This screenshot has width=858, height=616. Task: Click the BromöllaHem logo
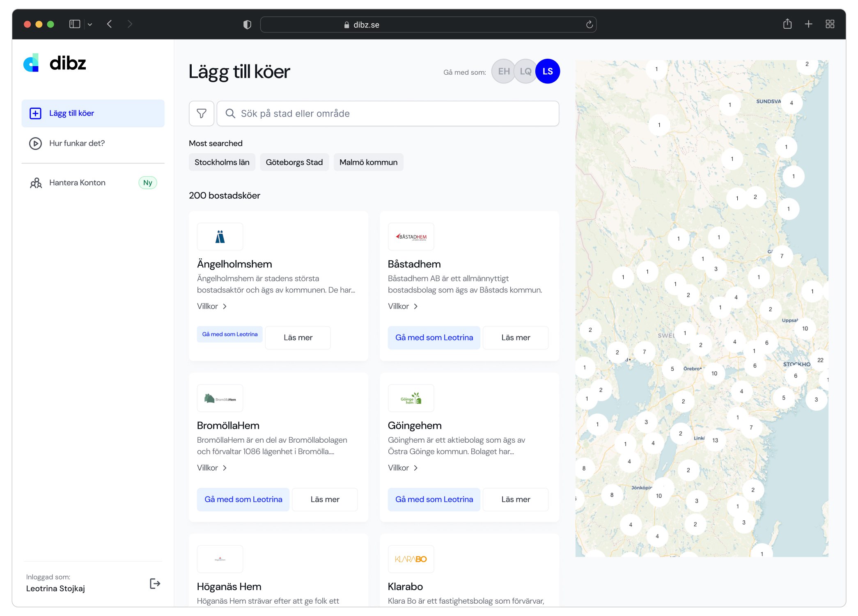[220, 398]
